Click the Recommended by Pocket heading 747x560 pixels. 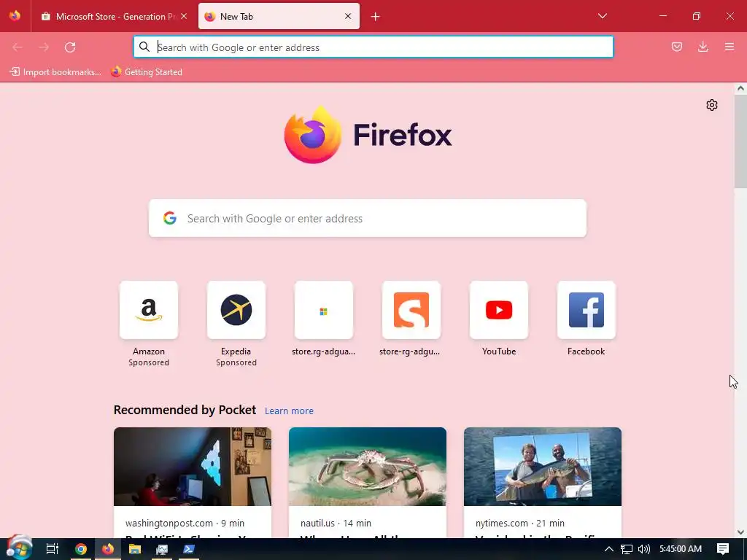point(185,410)
